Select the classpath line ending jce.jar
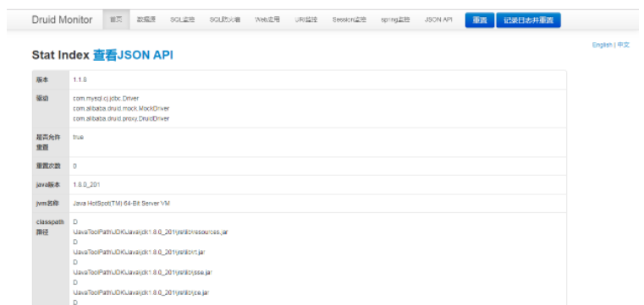644x305 pixels. pyautogui.click(x=141, y=292)
